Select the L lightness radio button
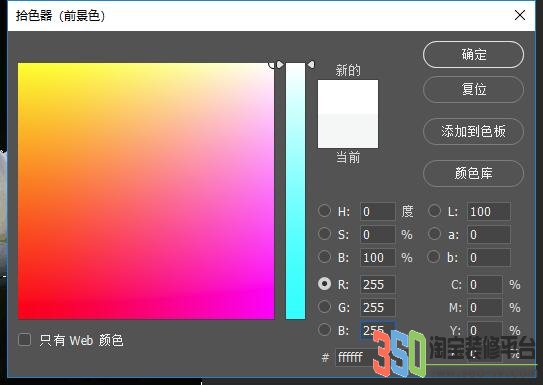 point(434,211)
